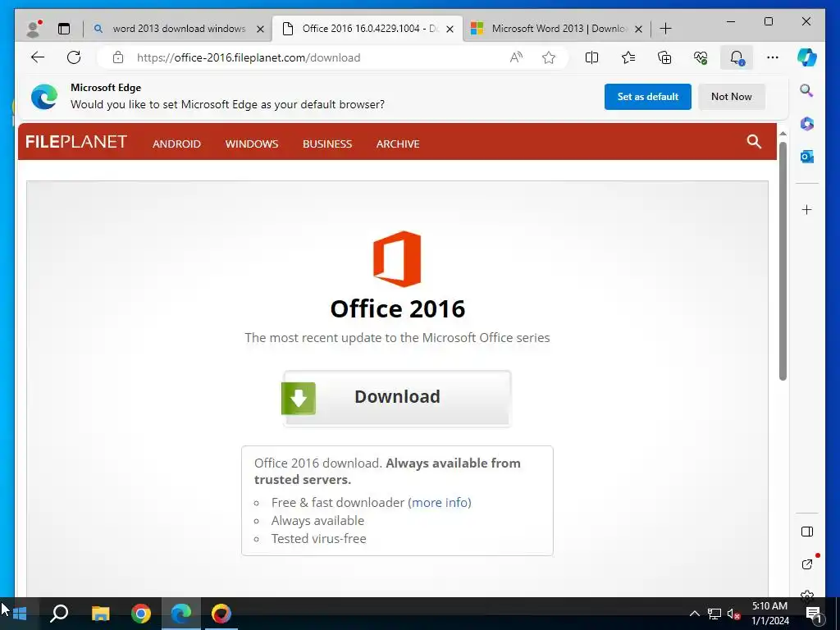This screenshot has width=840, height=630.
Task: Refresh the page
Action: (74, 57)
